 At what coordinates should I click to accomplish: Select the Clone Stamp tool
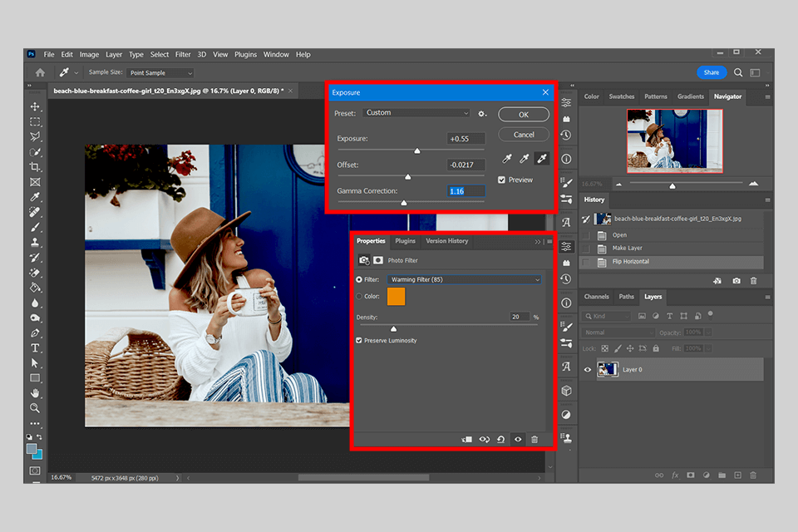(35, 243)
